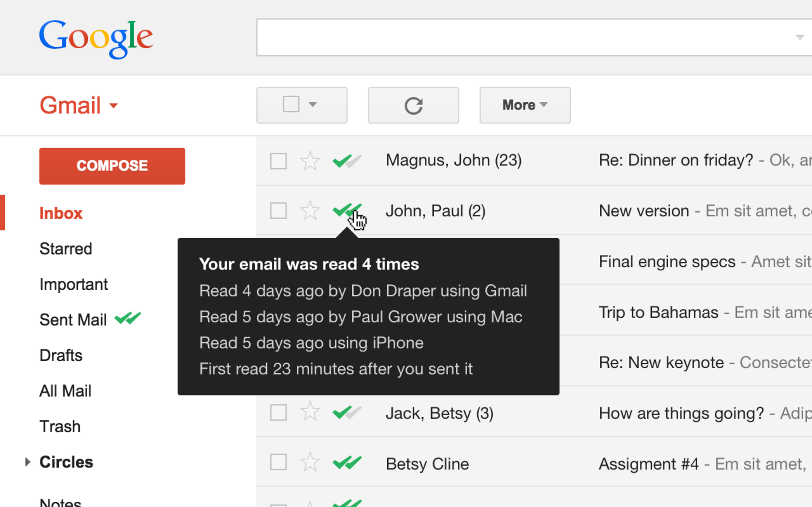Open the select-all dropdown arrow
812x507 pixels.
pos(312,105)
